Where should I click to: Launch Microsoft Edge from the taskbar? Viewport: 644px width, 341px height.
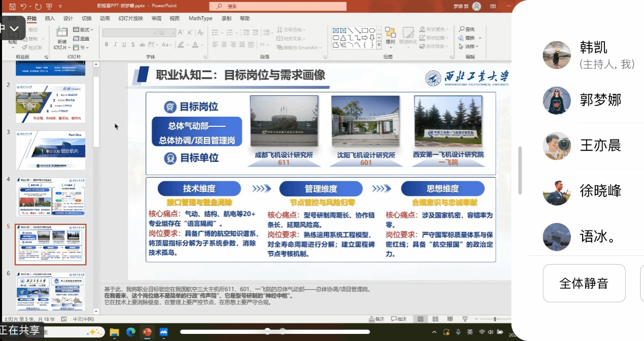tap(131, 332)
